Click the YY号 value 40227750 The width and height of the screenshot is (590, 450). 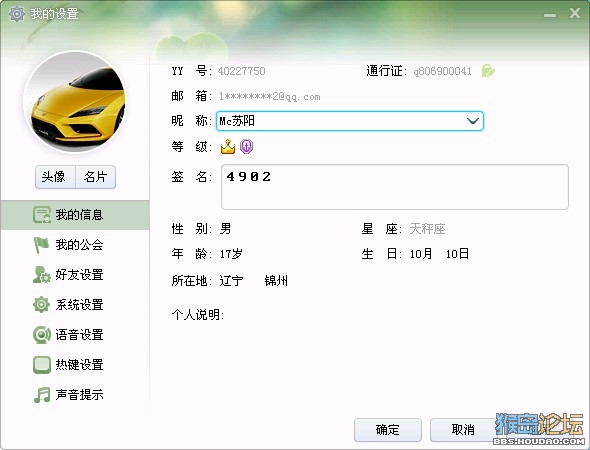pos(242,71)
